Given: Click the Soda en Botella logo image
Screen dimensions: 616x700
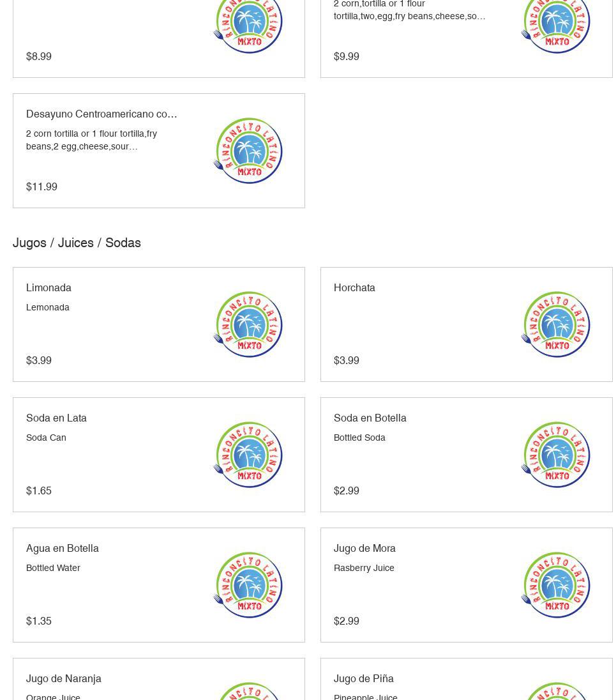Looking at the screenshot, I should [x=555, y=455].
